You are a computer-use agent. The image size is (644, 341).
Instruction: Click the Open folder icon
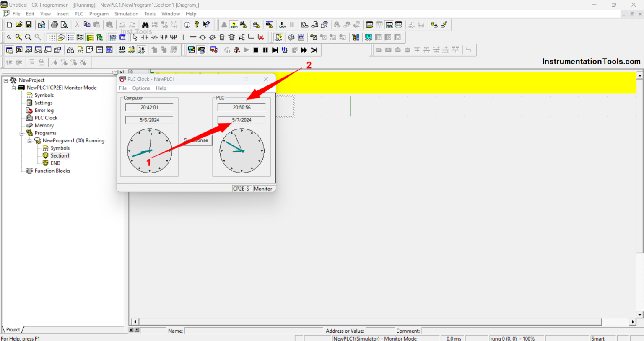(x=19, y=25)
